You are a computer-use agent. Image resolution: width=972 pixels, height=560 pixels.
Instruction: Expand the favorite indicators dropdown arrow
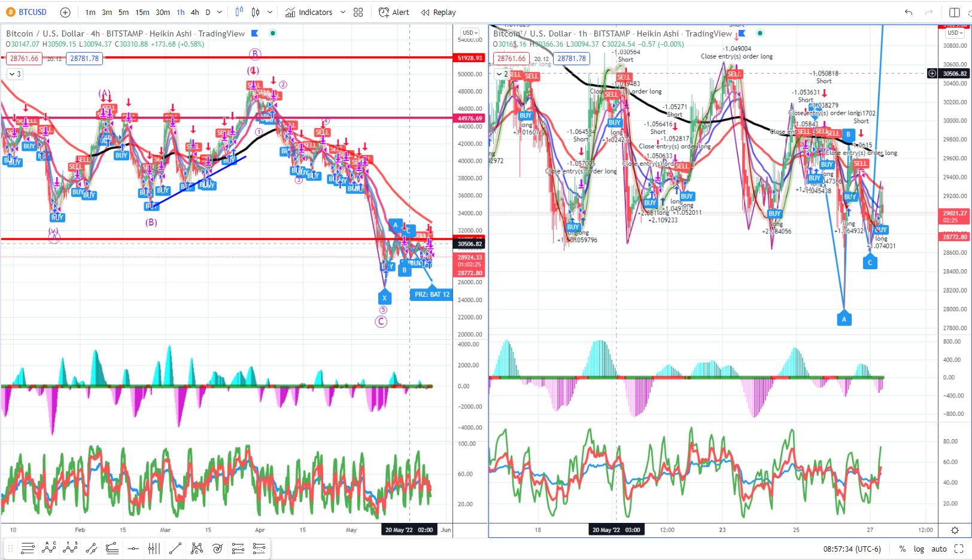point(343,12)
